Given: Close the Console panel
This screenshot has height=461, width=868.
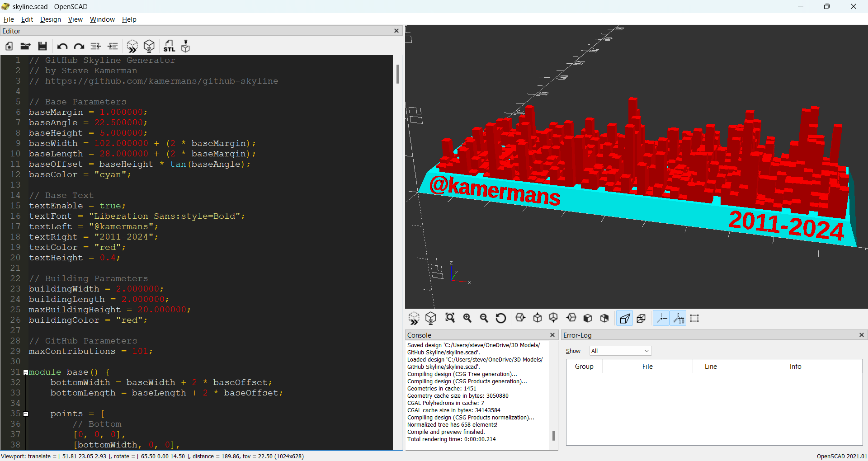Looking at the screenshot, I should 552,335.
